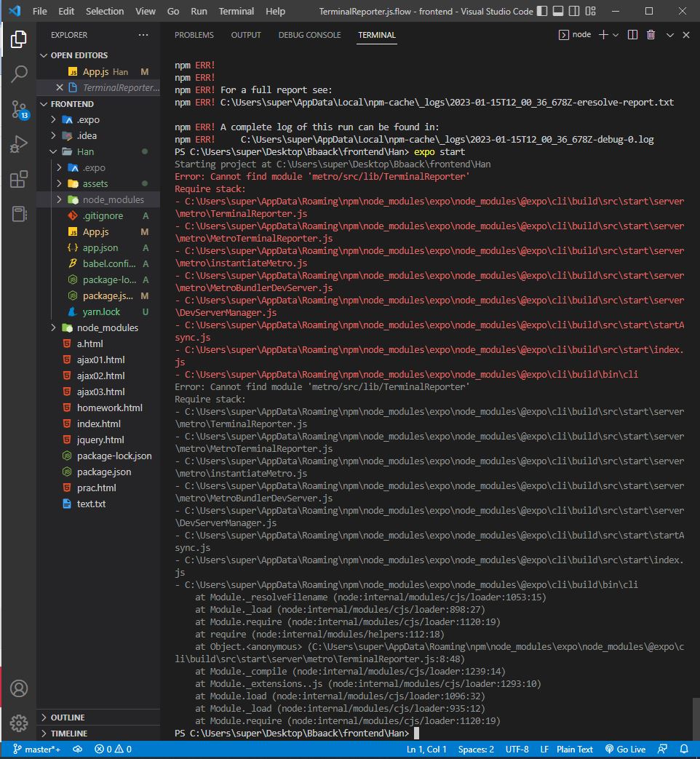Image resolution: width=700 pixels, height=759 pixels.
Task: Open errors and warnings count in status bar
Action: coord(114,750)
